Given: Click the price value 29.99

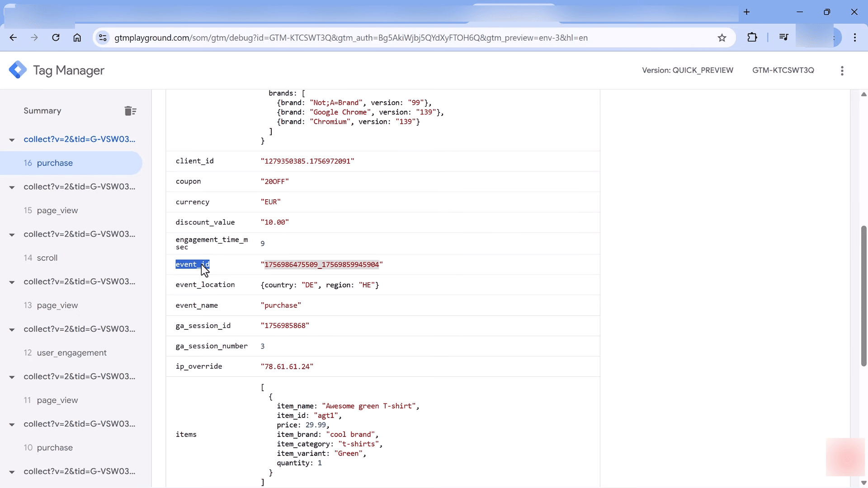Looking at the screenshot, I should point(316,425).
